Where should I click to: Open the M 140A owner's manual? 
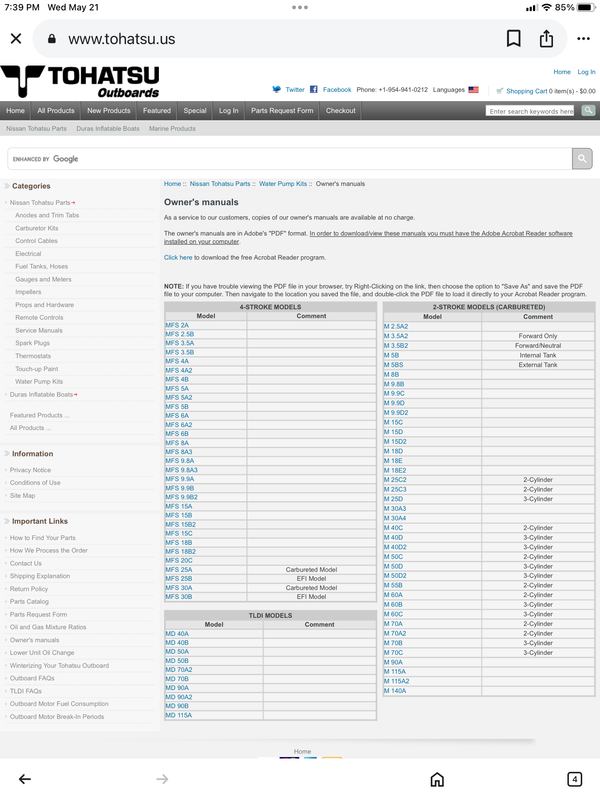point(395,691)
